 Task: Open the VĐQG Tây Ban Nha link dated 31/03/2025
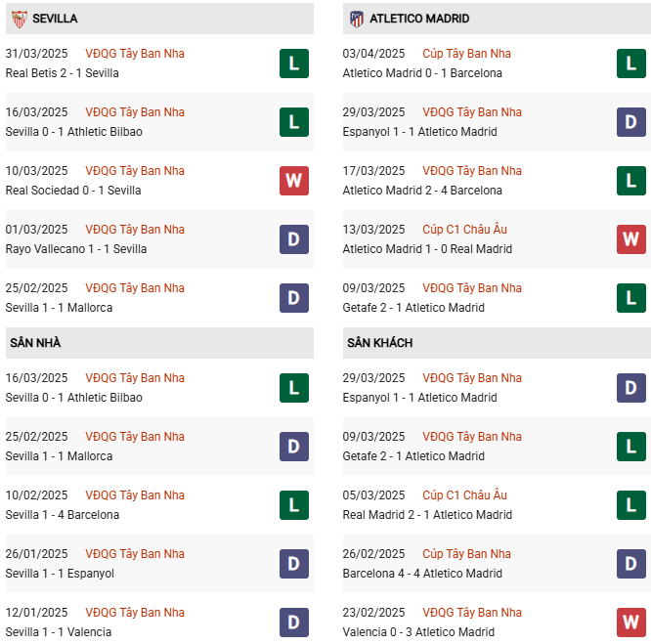click(x=135, y=54)
